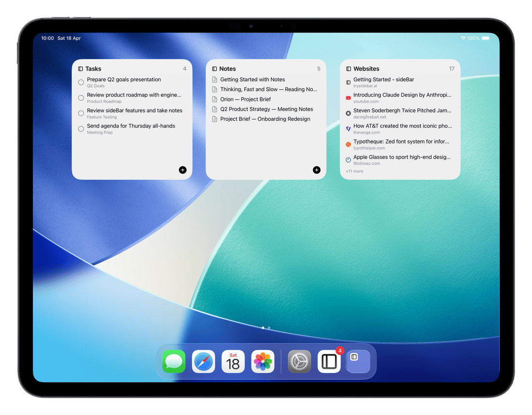Click the Websites count 17
Image resolution: width=532 pixels, height=415 pixels.
[452, 69]
